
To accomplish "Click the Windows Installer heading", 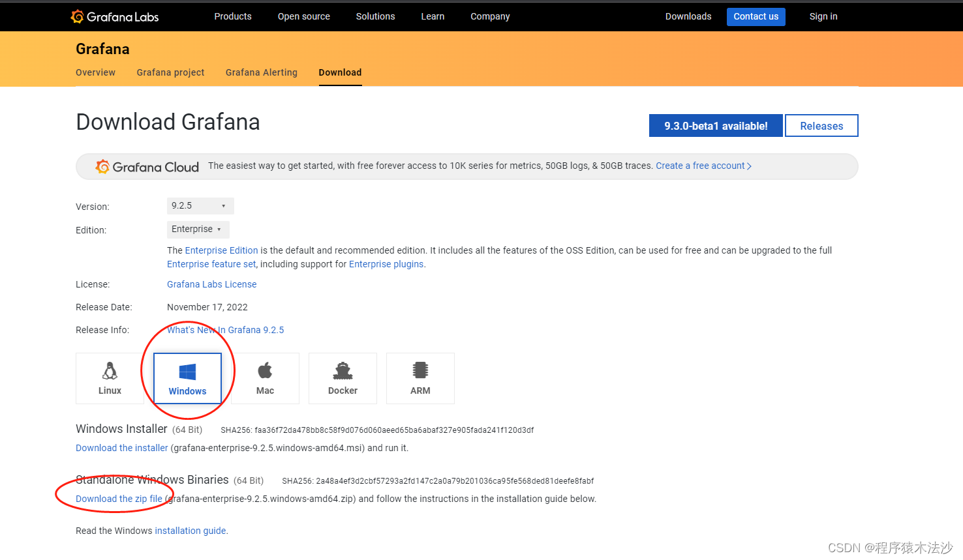I will point(121,429).
